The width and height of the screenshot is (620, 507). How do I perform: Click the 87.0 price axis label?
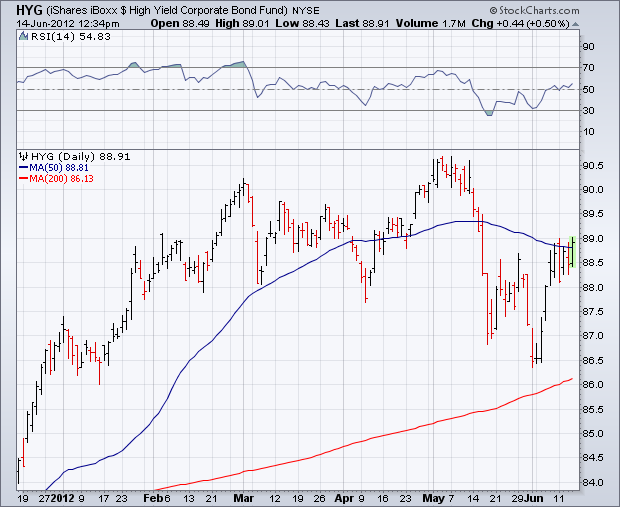click(x=593, y=336)
